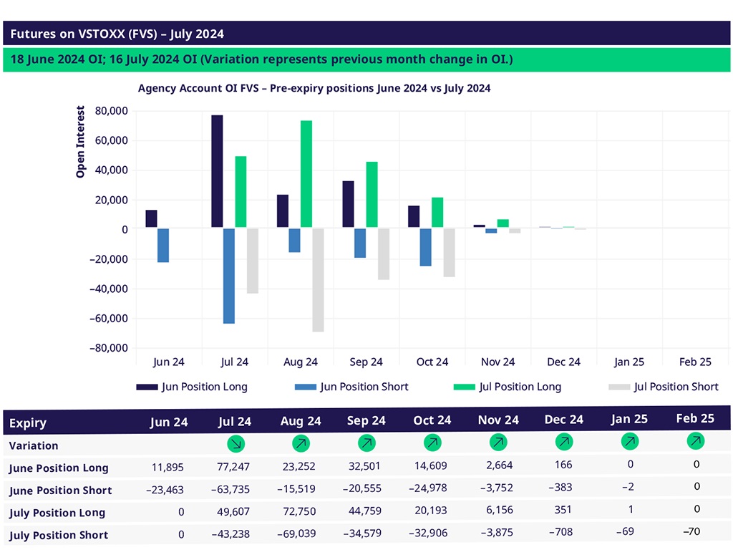Click the Sep 24 variation arrow icon
This screenshot has height=560, width=733.
pos(366,443)
